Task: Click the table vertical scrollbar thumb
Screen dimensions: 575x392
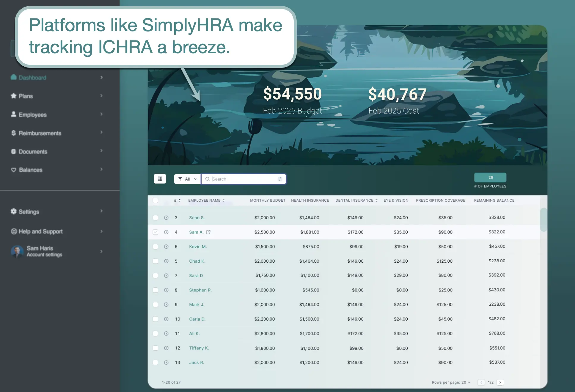Action: point(543,219)
